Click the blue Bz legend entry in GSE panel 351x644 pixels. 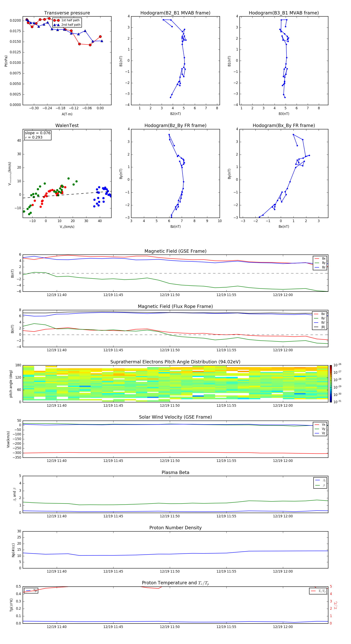point(320,267)
